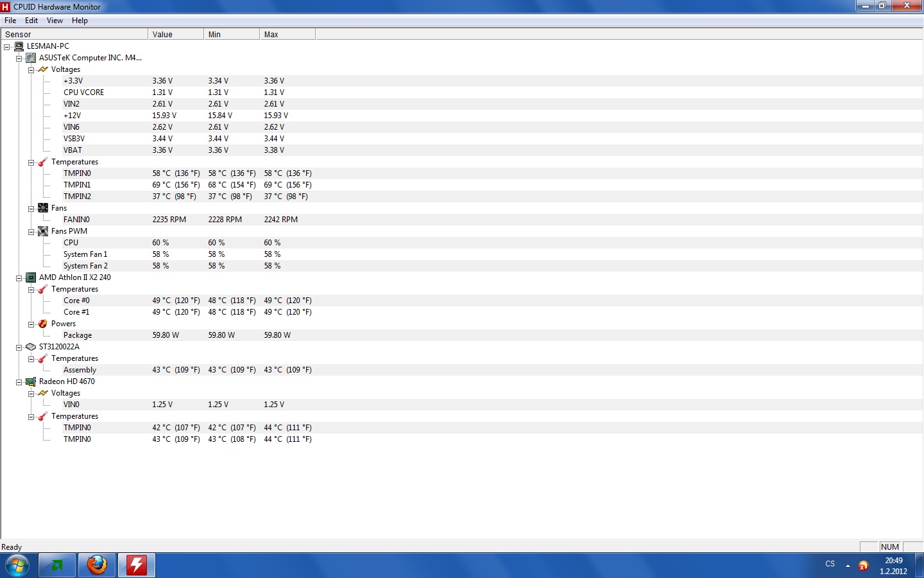Open the Windows Start menu orb
924x578 pixels.
(17, 566)
